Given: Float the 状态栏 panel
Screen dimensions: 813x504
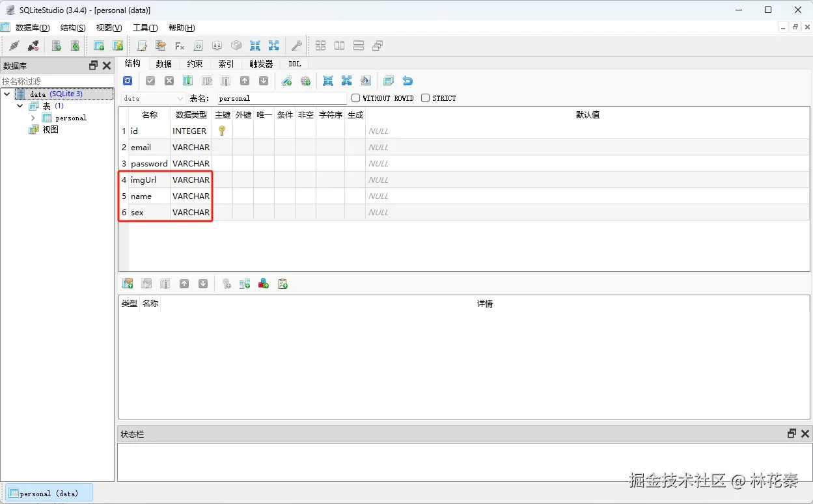Looking at the screenshot, I should coord(792,434).
